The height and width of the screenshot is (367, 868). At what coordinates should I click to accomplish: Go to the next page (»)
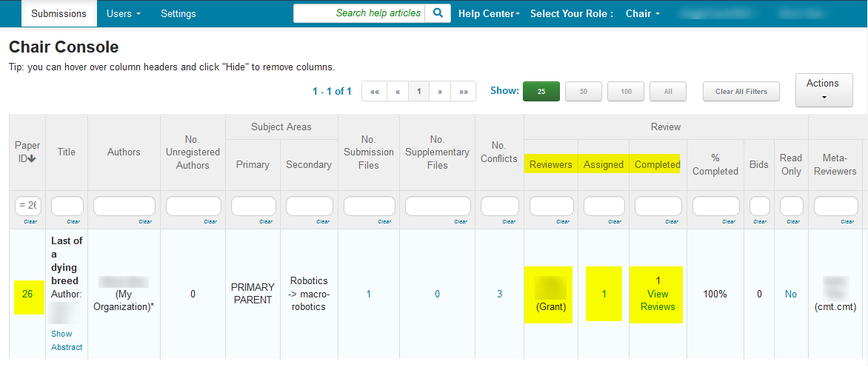coord(440,92)
